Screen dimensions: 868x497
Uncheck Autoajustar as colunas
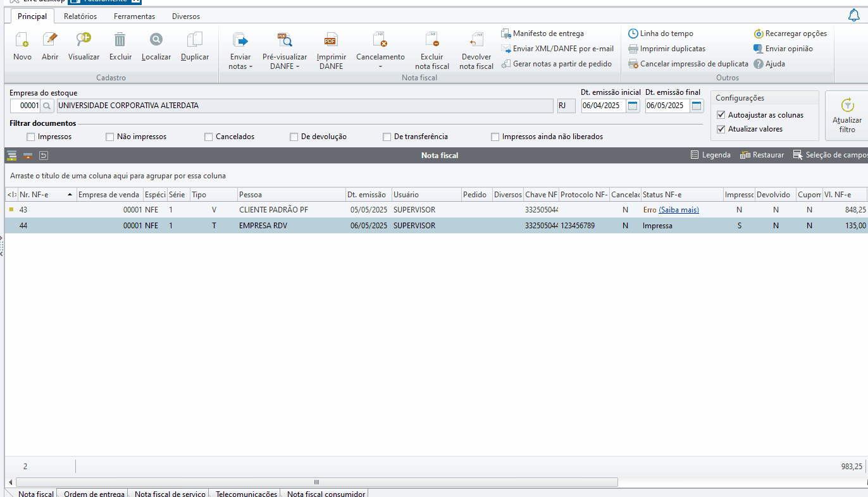coord(721,115)
